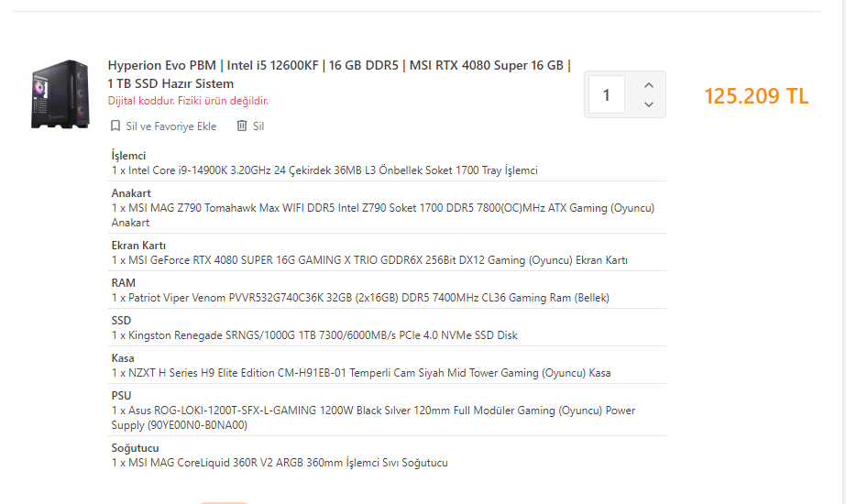Decrease quantity with the down arrow
Image resolution: width=846 pixels, height=504 pixels.
(649, 104)
